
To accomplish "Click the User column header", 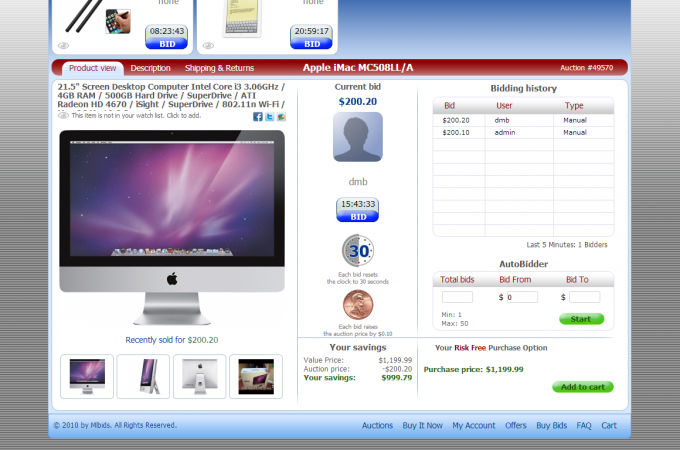I will click(x=504, y=105).
